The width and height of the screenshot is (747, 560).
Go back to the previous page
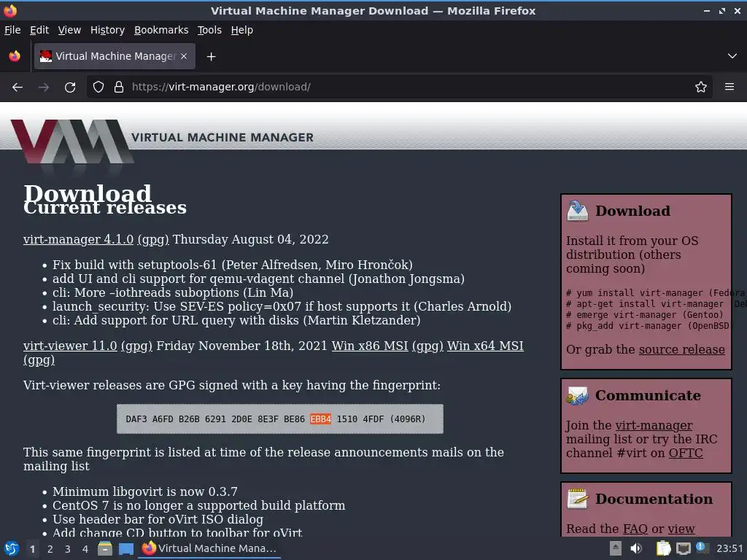18,87
